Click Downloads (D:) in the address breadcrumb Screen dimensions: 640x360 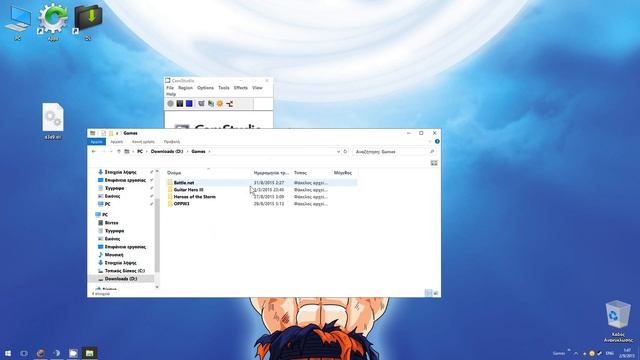[167, 151]
